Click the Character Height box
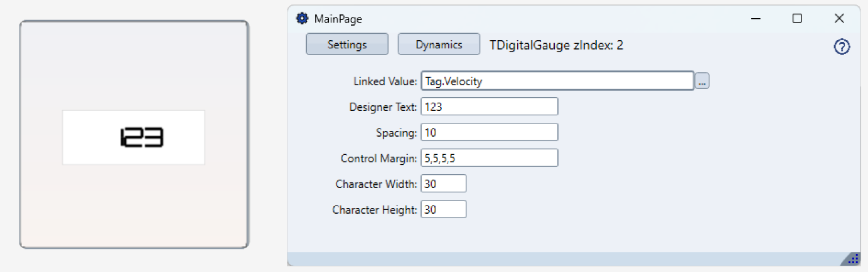This screenshot has height=272, width=868. click(443, 209)
